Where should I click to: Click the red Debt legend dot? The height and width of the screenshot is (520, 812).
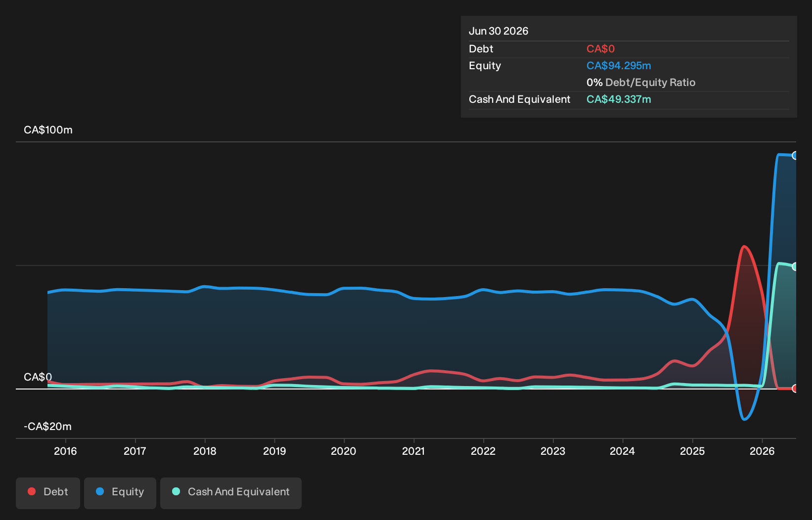pos(32,491)
